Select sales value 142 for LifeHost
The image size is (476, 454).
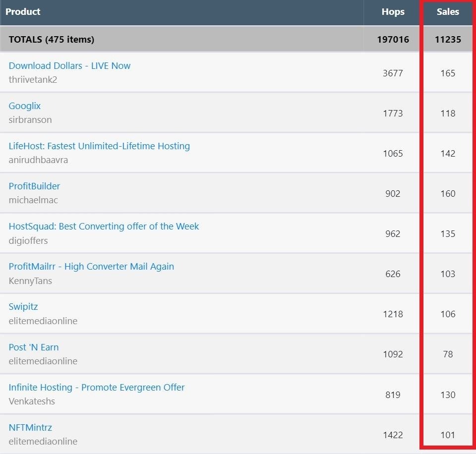point(448,153)
